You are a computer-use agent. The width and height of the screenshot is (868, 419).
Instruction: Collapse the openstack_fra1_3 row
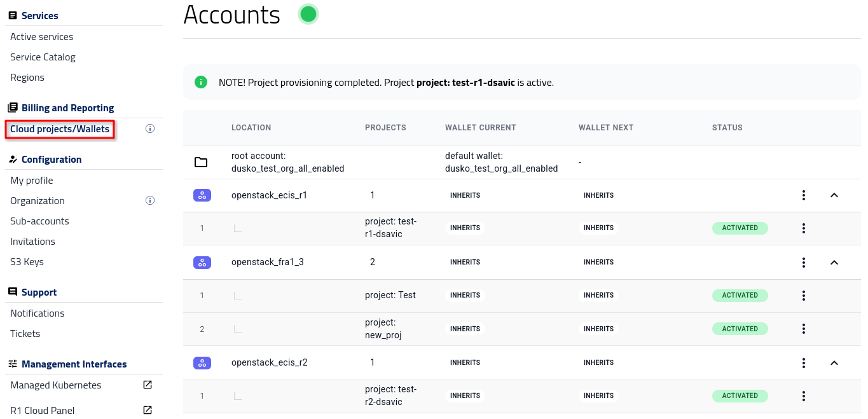pos(834,262)
